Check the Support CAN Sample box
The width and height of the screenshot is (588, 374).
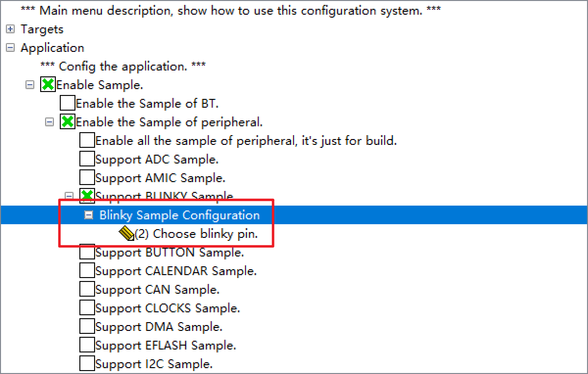click(x=87, y=290)
